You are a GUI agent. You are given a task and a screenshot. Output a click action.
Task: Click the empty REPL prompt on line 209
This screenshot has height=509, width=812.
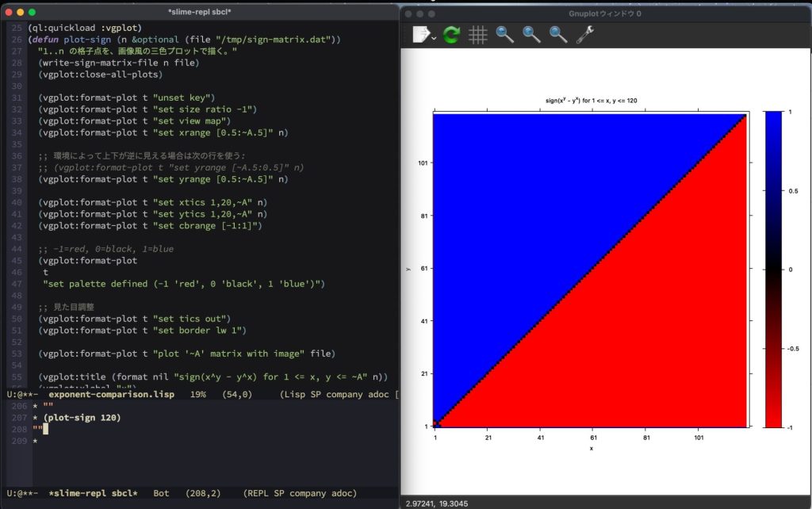[35, 441]
